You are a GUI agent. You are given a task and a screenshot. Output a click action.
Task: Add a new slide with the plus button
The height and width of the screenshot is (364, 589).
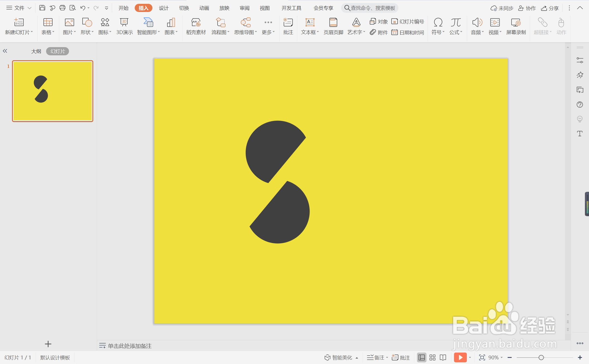click(x=48, y=344)
